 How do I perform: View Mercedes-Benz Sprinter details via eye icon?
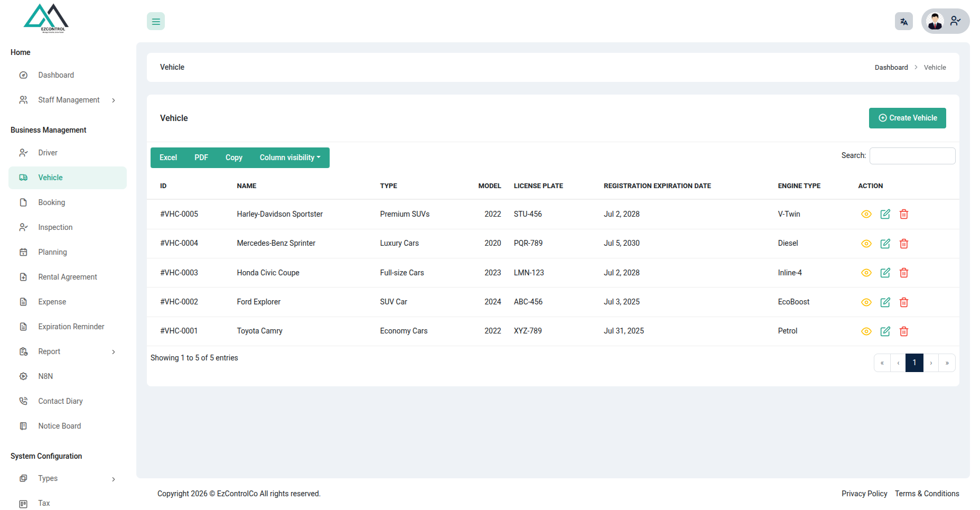point(866,244)
